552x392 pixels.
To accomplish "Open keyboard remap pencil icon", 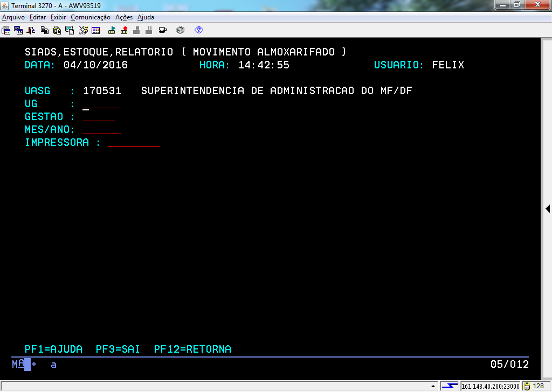I will click(x=84, y=30).
